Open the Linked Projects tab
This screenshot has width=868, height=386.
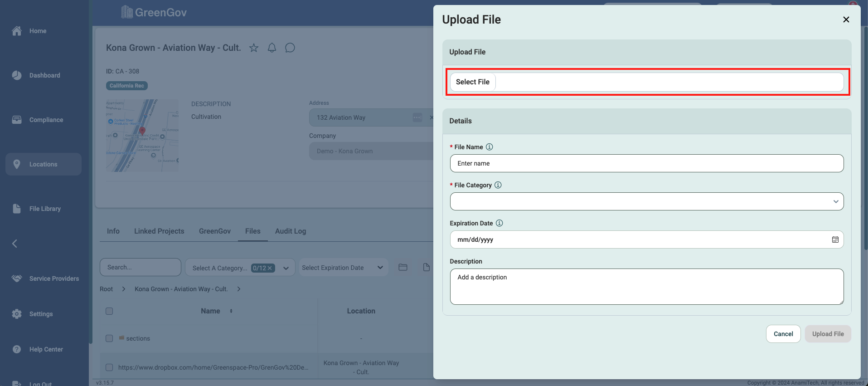tap(159, 231)
